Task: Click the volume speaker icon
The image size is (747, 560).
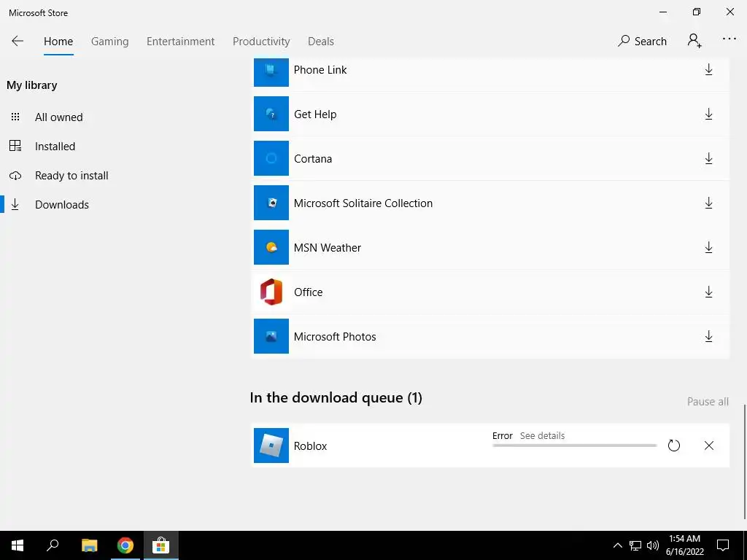Action: [653, 545]
